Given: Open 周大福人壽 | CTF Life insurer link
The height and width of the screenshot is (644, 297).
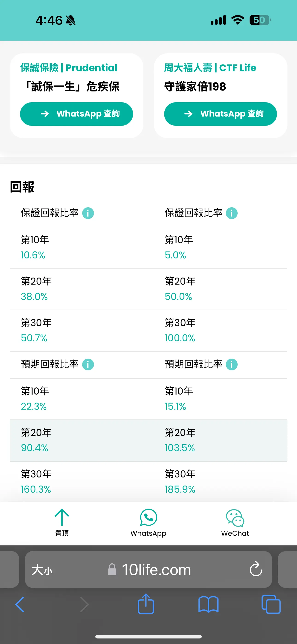Looking at the screenshot, I should coord(210,68).
